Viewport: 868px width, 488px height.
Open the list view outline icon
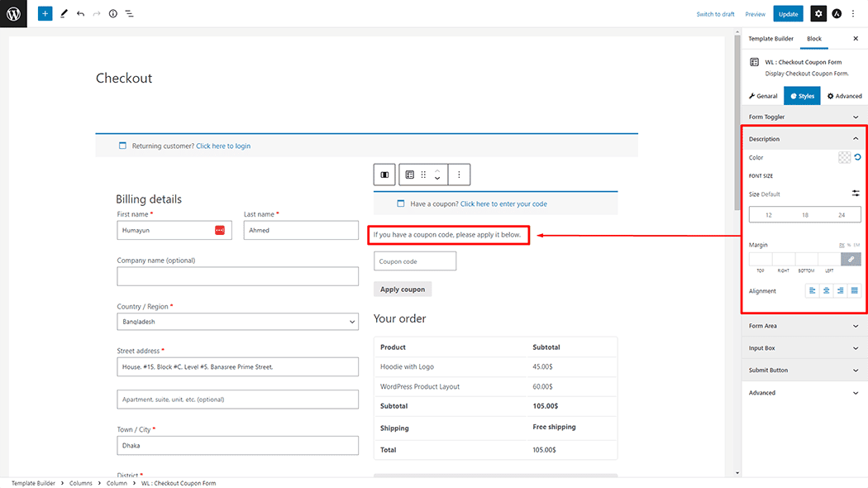130,14
